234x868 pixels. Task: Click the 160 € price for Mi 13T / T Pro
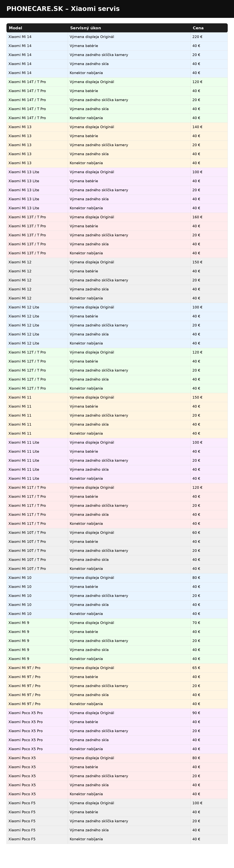coord(197,217)
